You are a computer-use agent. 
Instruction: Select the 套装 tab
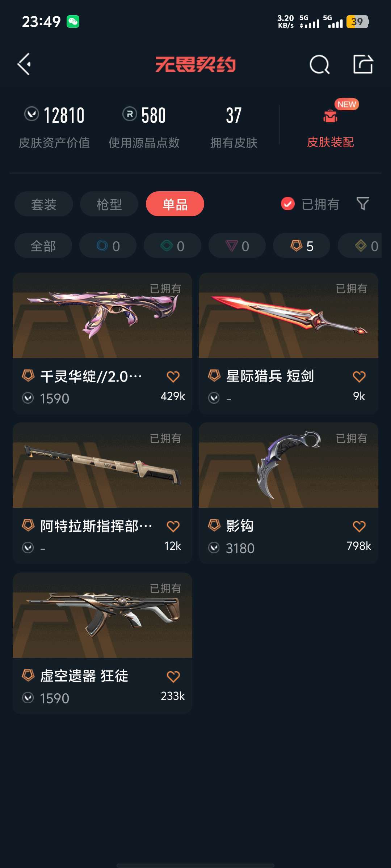(44, 204)
